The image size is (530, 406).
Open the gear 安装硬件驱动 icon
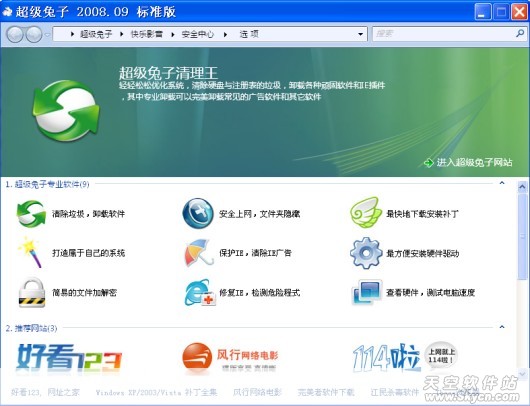tap(366, 253)
